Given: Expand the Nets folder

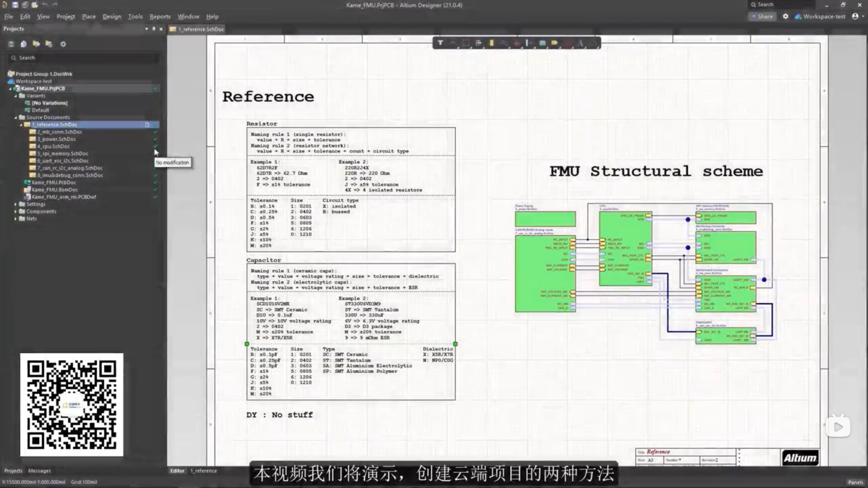Looking at the screenshot, I should [17, 218].
